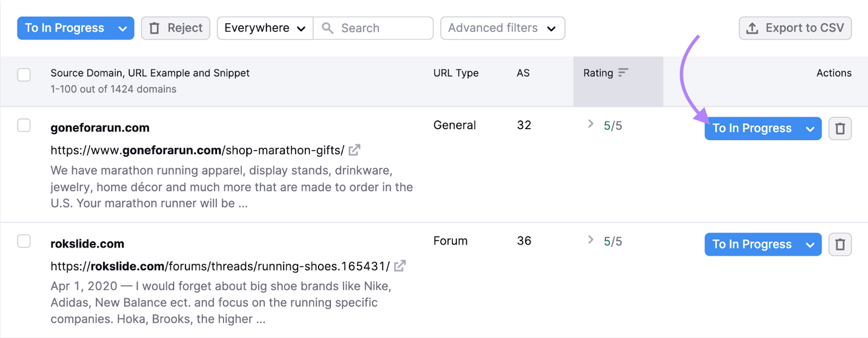Expand rating details chevron for goneforarun.com

pyautogui.click(x=591, y=124)
